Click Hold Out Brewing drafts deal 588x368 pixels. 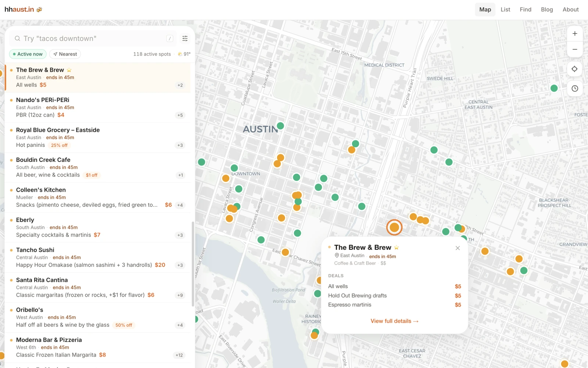pyautogui.click(x=394, y=296)
